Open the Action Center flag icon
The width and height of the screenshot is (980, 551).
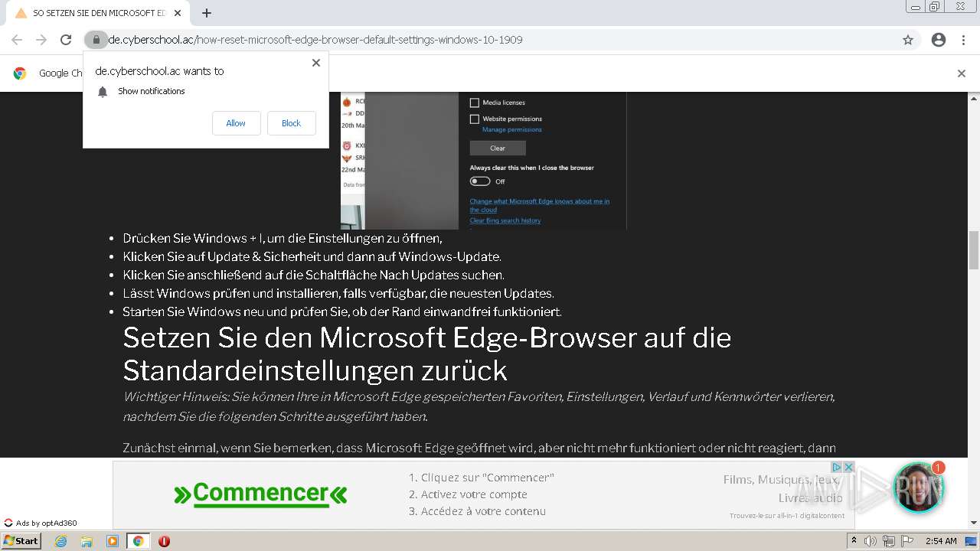tap(907, 541)
